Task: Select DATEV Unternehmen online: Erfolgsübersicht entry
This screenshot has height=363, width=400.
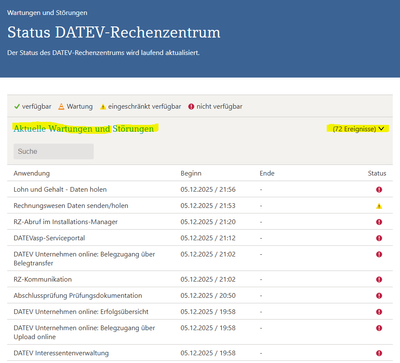Action: point(81,312)
